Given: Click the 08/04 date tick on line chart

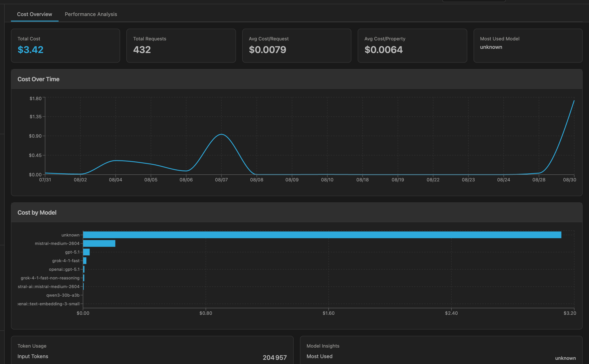Looking at the screenshot, I should coord(115,180).
